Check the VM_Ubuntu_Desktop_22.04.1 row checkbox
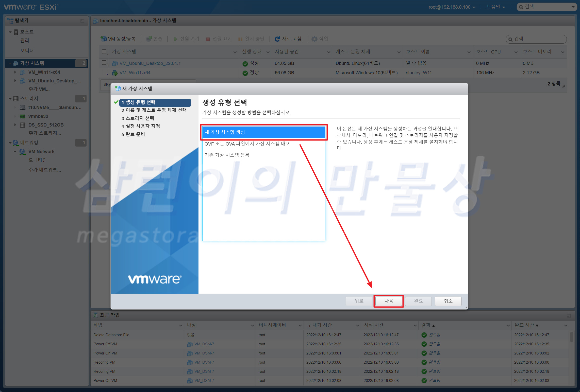The height and width of the screenshot is (392, 580). 104,63
